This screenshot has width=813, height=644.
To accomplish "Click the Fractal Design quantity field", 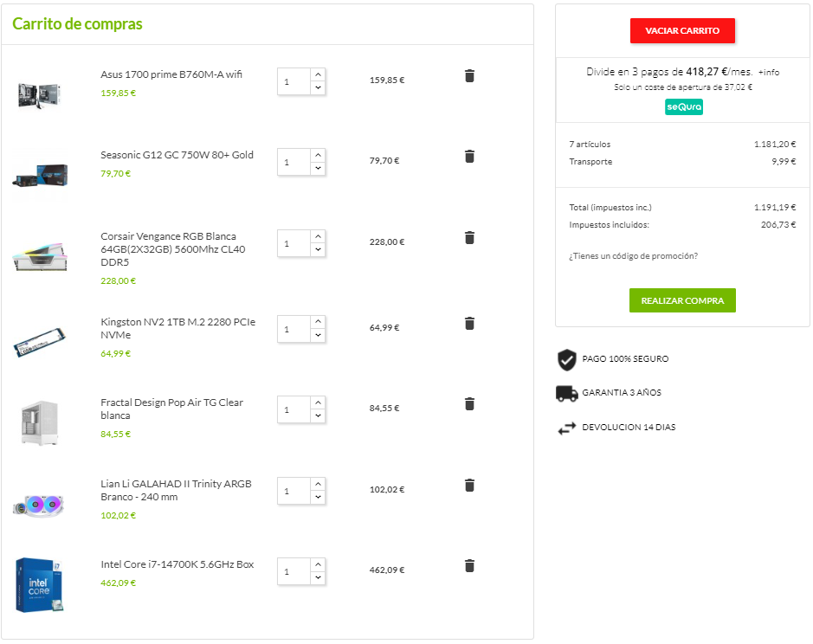I will 294,409.
